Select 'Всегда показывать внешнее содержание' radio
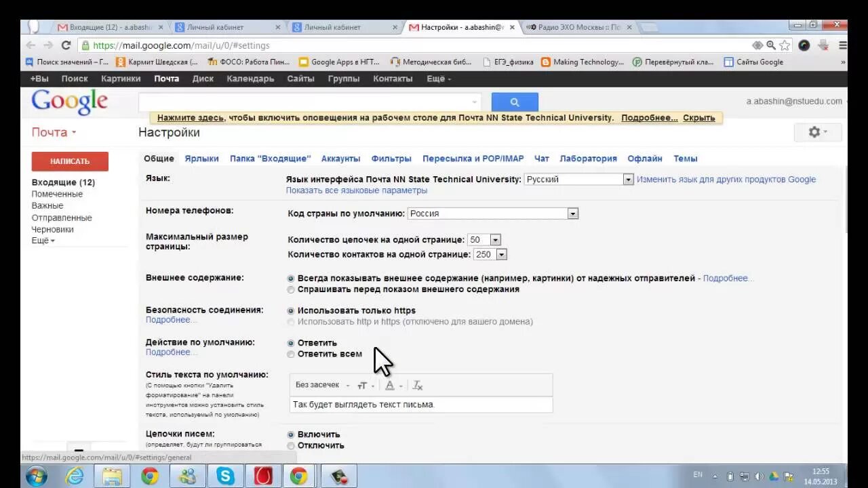 (291, 279)
